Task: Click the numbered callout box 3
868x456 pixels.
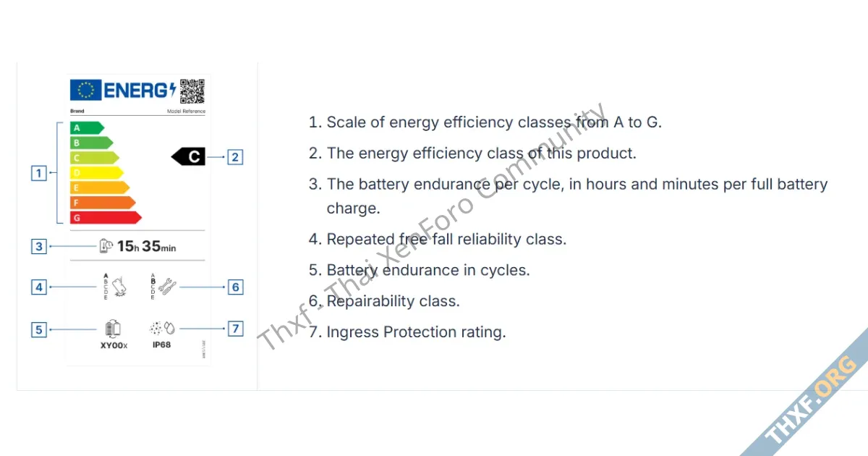Action: pyautogui.click(x=39, y=246)
